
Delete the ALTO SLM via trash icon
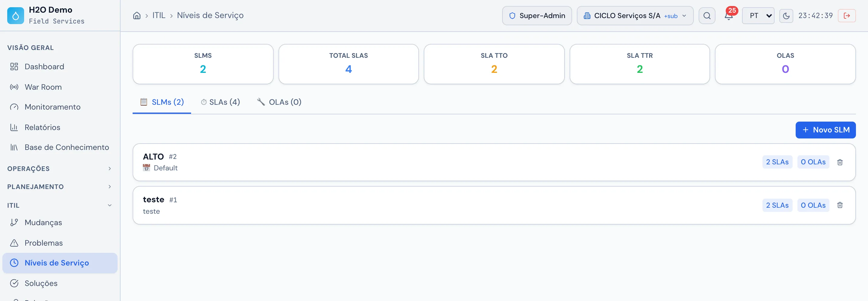click(x=840, y=162)
